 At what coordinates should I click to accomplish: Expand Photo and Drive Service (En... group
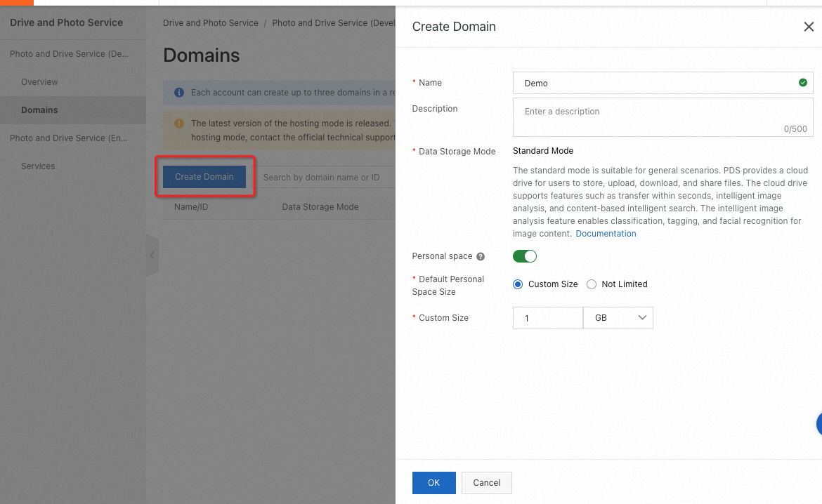pos(68,138)
